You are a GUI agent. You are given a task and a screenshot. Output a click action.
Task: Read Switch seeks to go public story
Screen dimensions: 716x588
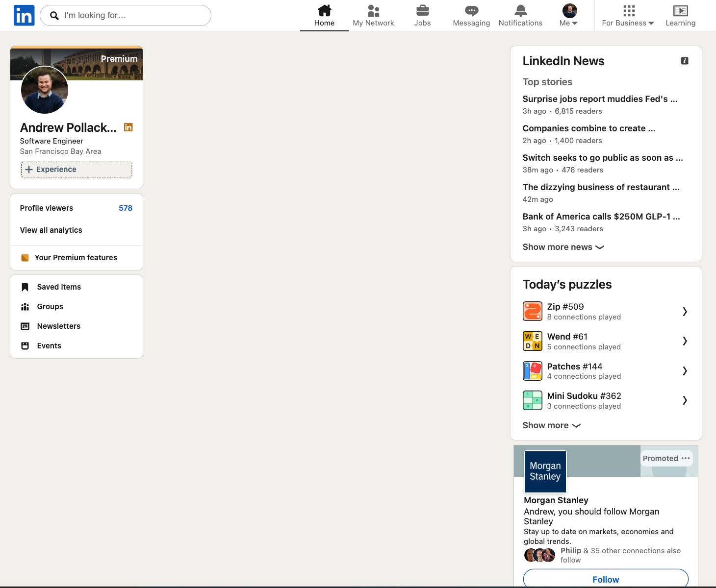(603, 158)
